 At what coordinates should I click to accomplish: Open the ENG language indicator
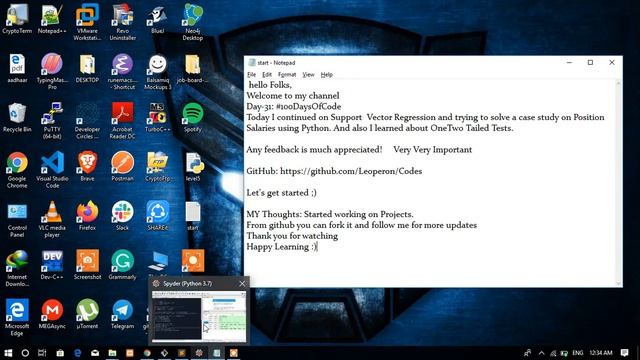coord(578,353)
